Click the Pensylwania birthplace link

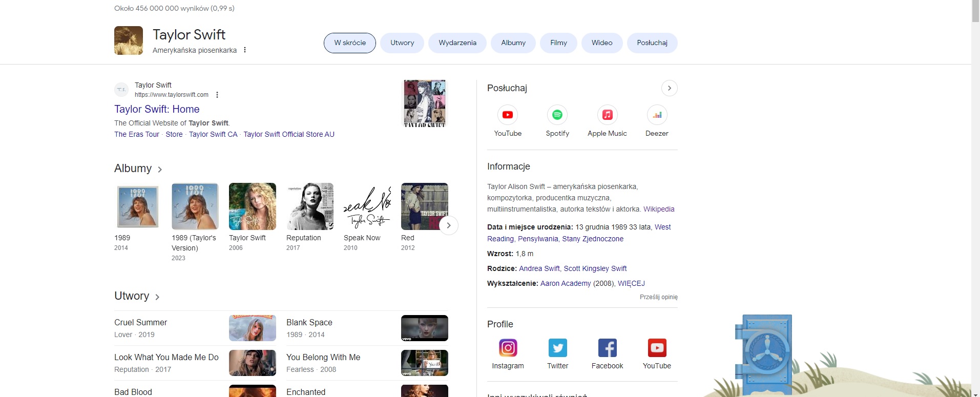(538, 239)
